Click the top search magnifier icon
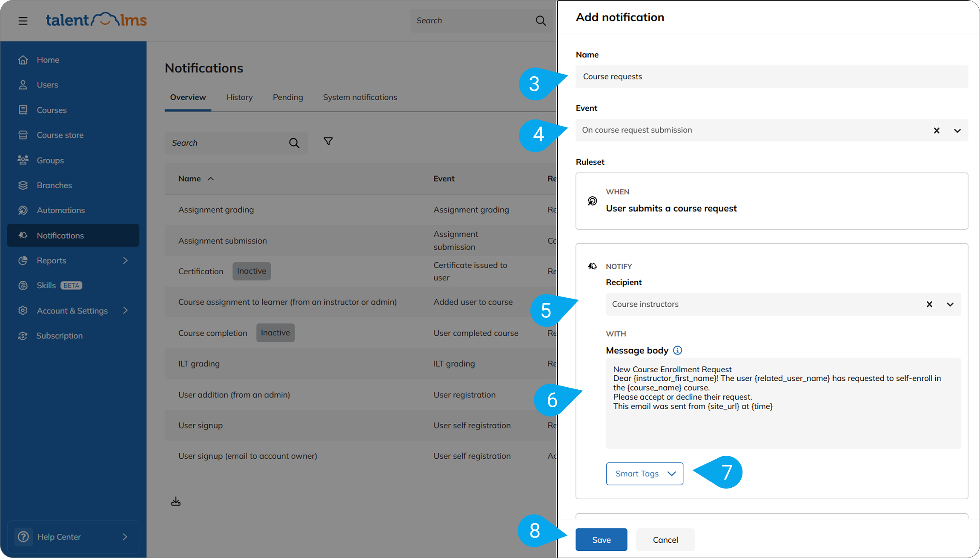This screenshot has width=980, height=558. (x=541, y=21)
